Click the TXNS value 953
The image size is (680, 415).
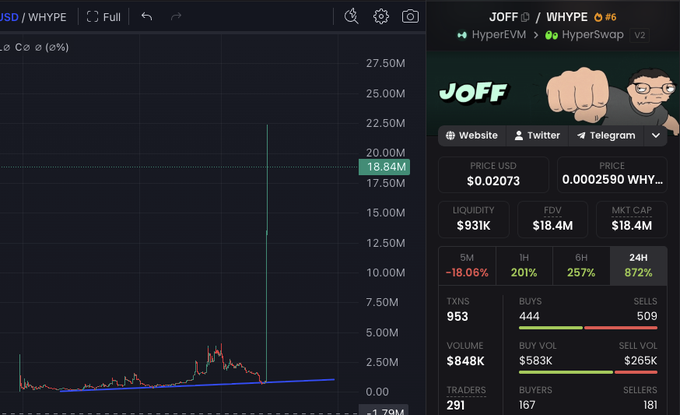pyautogui.click(x=458, y=317)
